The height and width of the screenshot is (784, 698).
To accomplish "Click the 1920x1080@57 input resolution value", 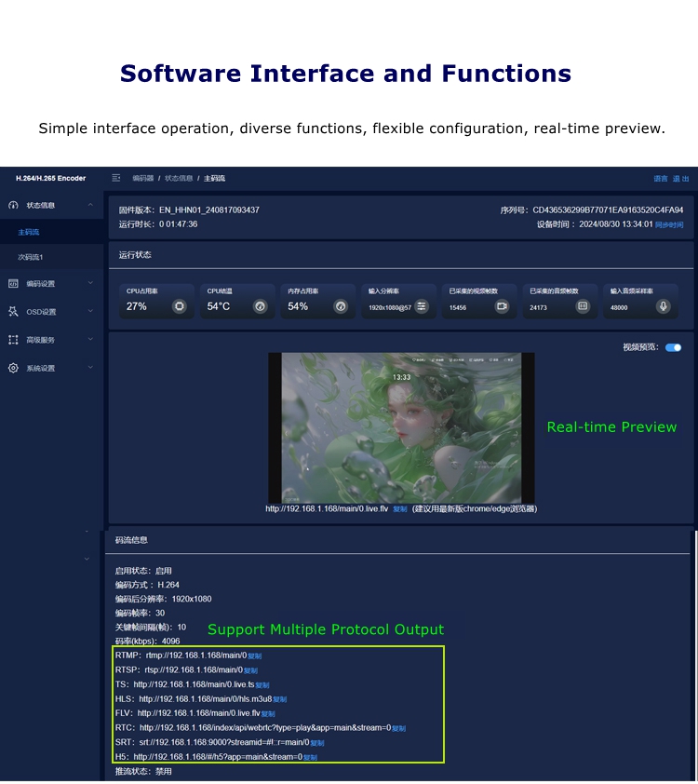I will click(x=390, y=308).
